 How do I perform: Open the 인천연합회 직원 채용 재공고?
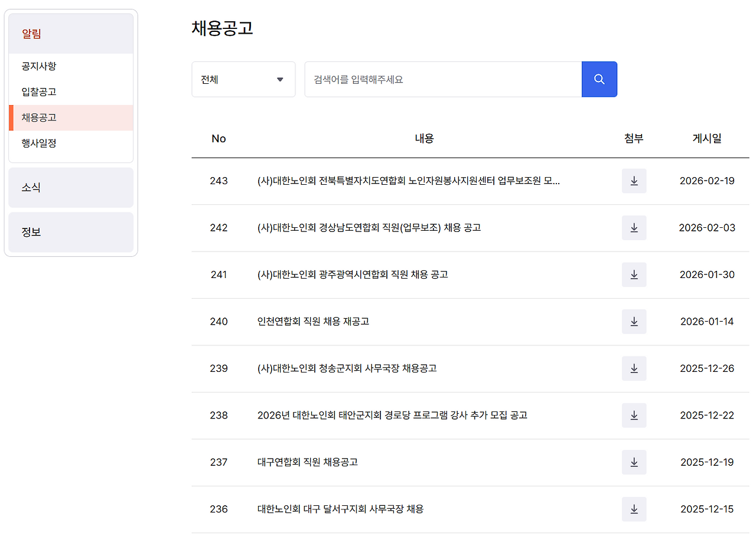pos(313,322)
